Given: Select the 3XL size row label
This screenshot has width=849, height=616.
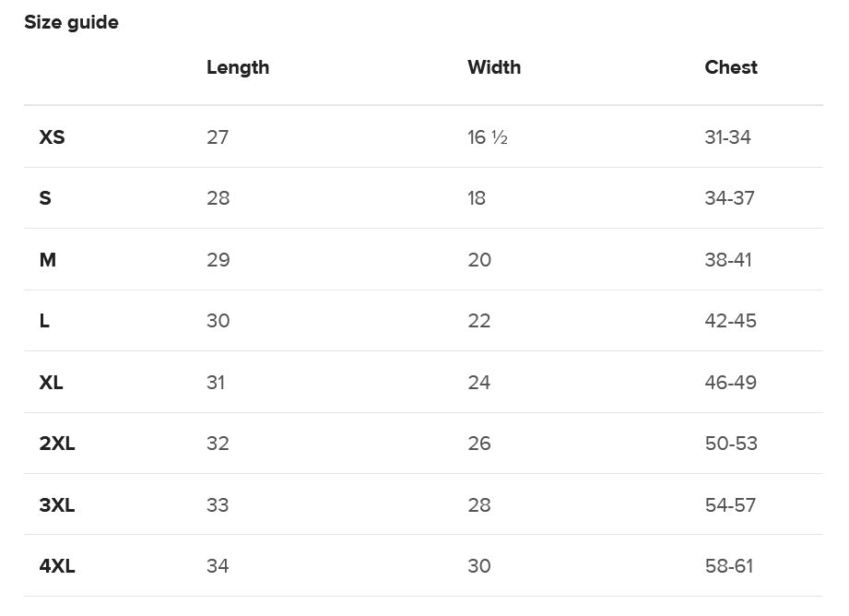Looking at the screenshot, I should [57, 505].
